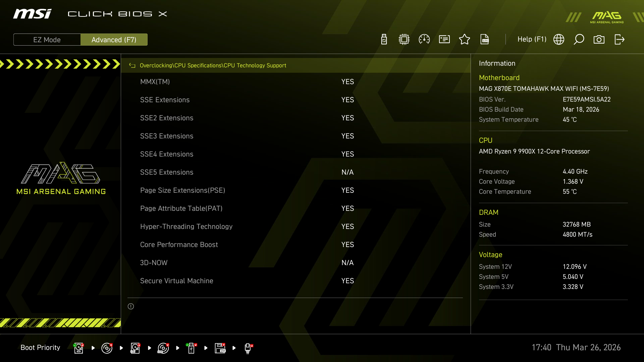Open the memory information card icon
The image size is (644, 362).
point(444,39)
